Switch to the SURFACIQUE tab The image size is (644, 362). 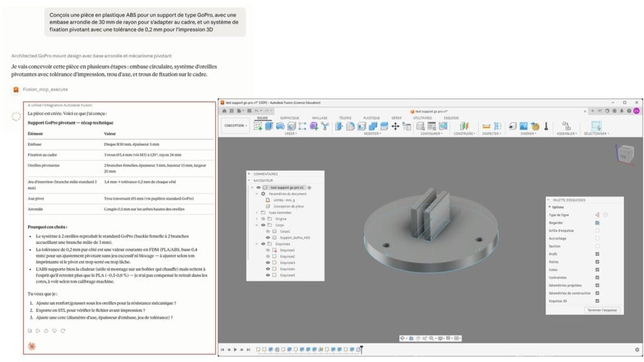point(289,118)
